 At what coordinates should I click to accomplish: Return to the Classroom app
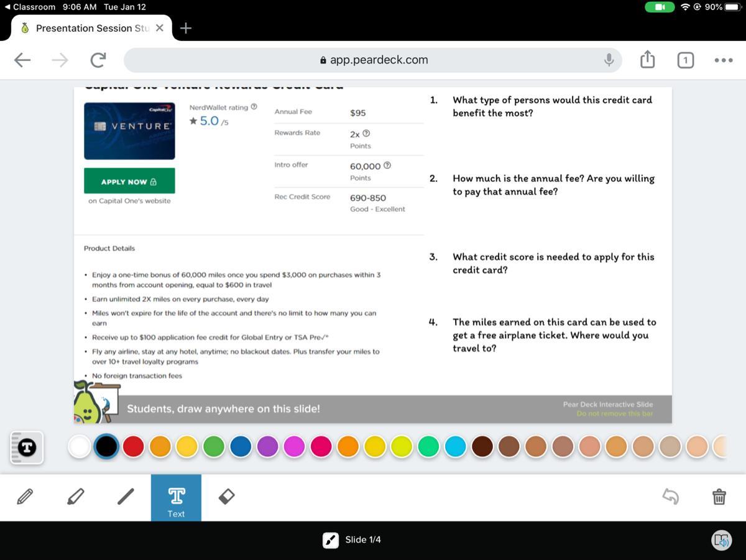pyautogui.click(x=30, y=7)
